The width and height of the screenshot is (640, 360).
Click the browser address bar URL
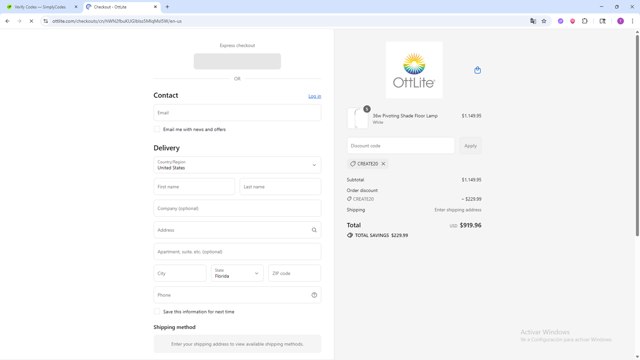point(117,21)
